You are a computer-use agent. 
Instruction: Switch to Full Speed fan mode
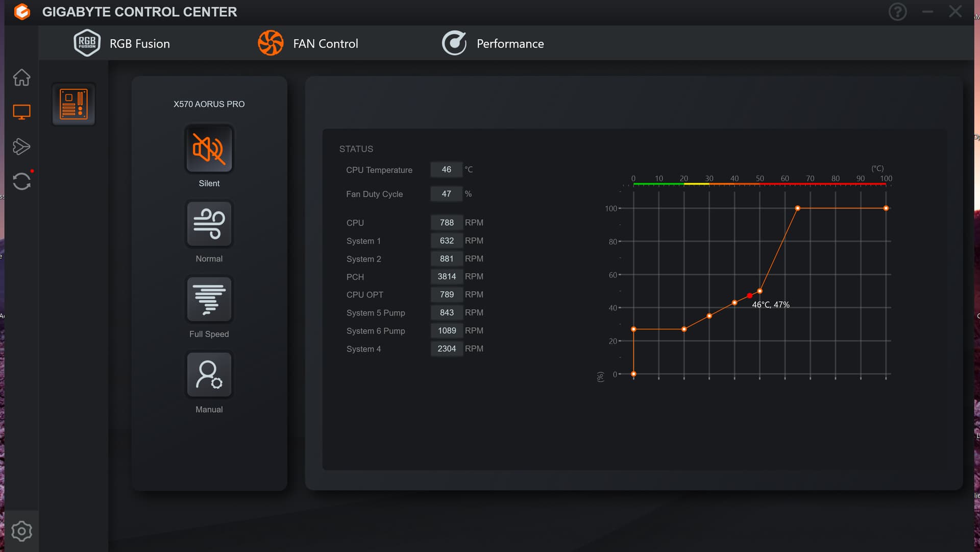209,300
